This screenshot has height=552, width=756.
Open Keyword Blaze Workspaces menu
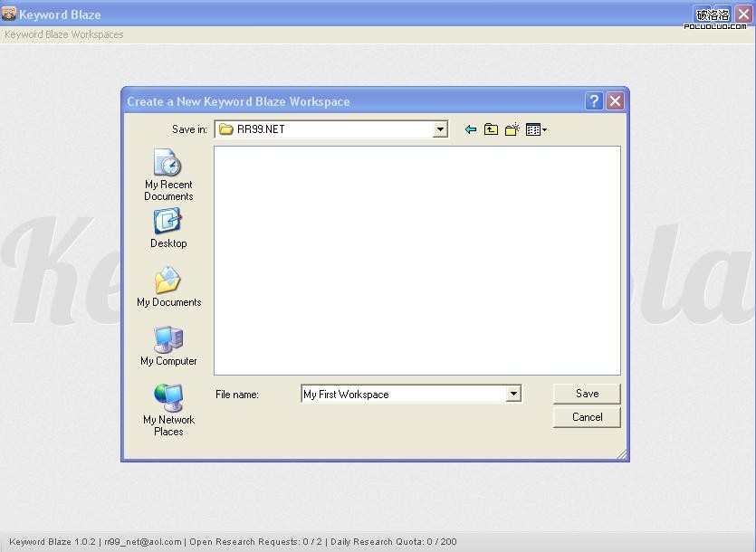pos(64,34)
